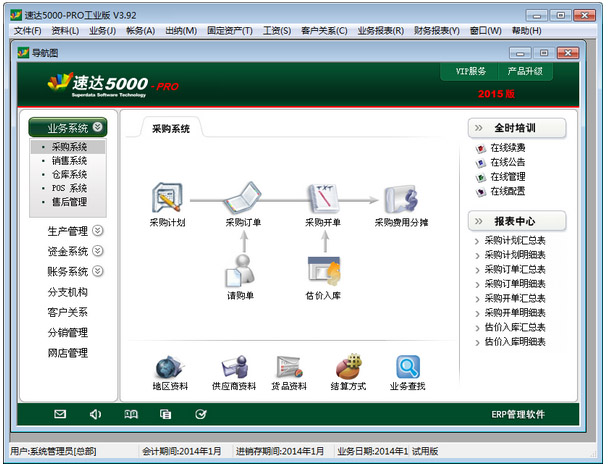Open 网店管理 in the sidebar
This screenshot has height=468, width=611.
point(67,353)
